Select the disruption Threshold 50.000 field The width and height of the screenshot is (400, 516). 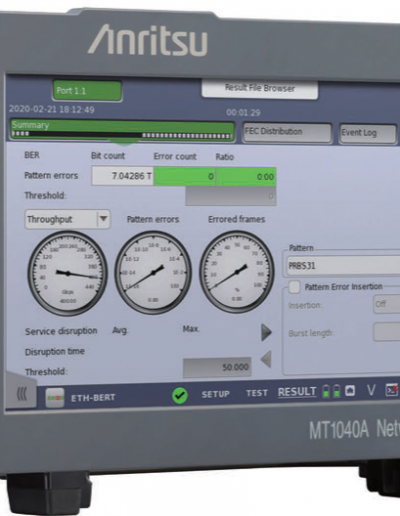[x=217, y=367]
